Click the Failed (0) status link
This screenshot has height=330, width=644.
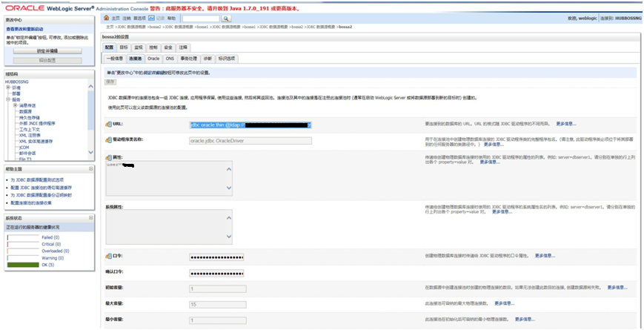(x=50, y=237)
